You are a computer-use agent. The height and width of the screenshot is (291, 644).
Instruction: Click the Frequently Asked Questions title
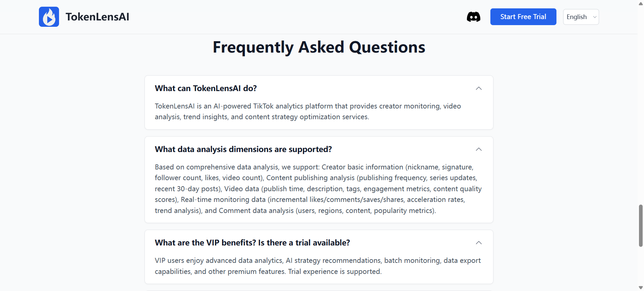pyautogui.click(x=318, y=47)
